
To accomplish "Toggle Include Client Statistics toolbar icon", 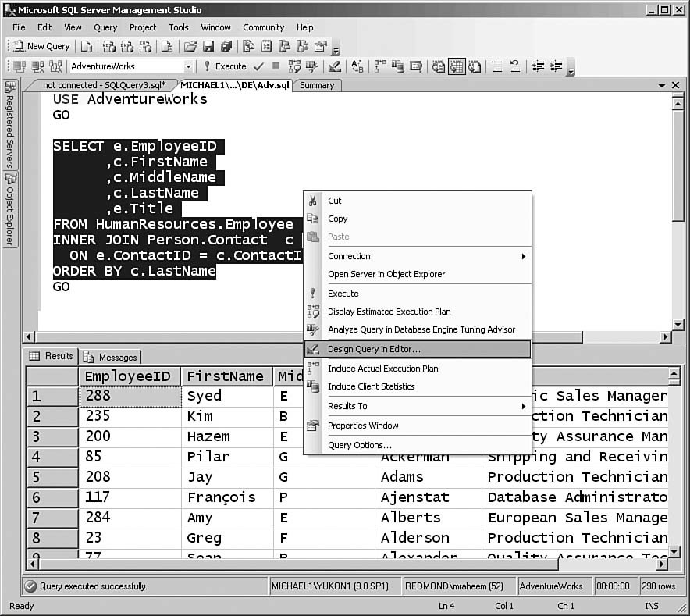I will tap(398, 66).
